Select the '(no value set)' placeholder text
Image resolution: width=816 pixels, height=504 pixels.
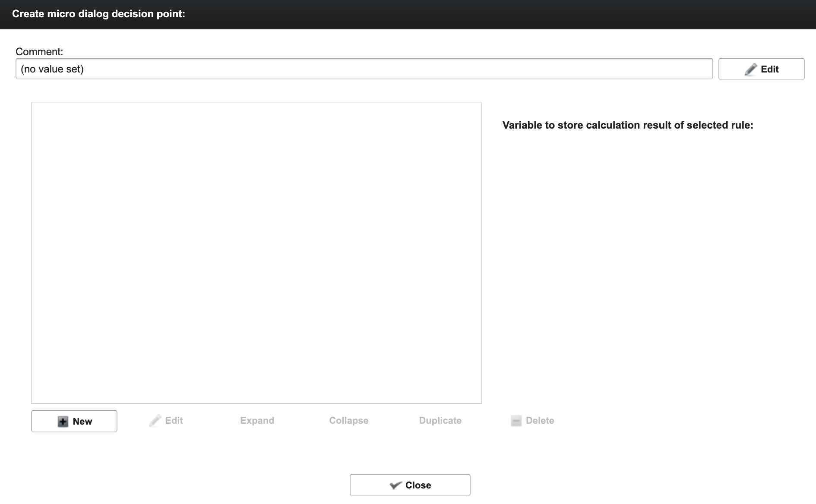click(52, 69)
